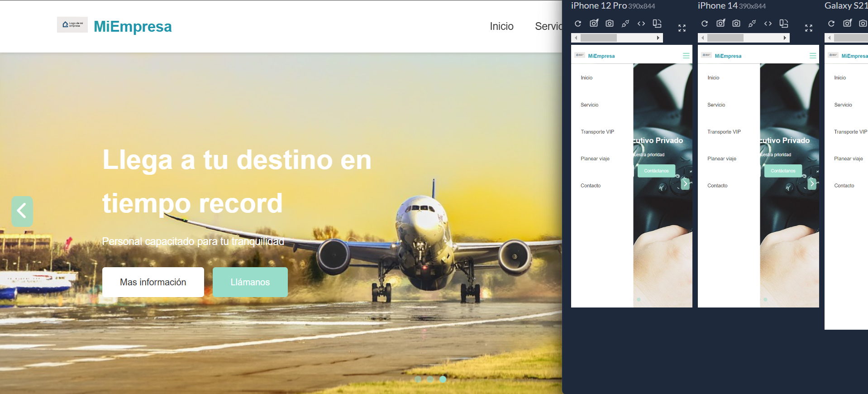
Task: Advance carousel in iPhone 12 Pro preview
Action: pyautogui.click(x=686, y=183)
